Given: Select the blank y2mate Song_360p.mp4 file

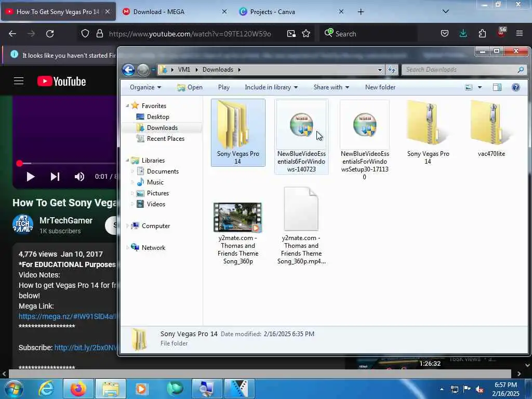Looking at the screenshot, I should click(x=301, y=226).
